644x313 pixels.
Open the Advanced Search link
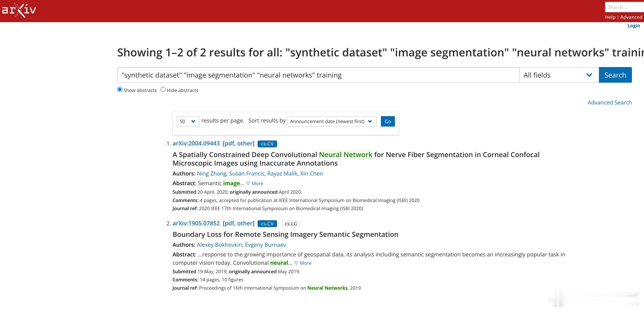pos(609,102)
